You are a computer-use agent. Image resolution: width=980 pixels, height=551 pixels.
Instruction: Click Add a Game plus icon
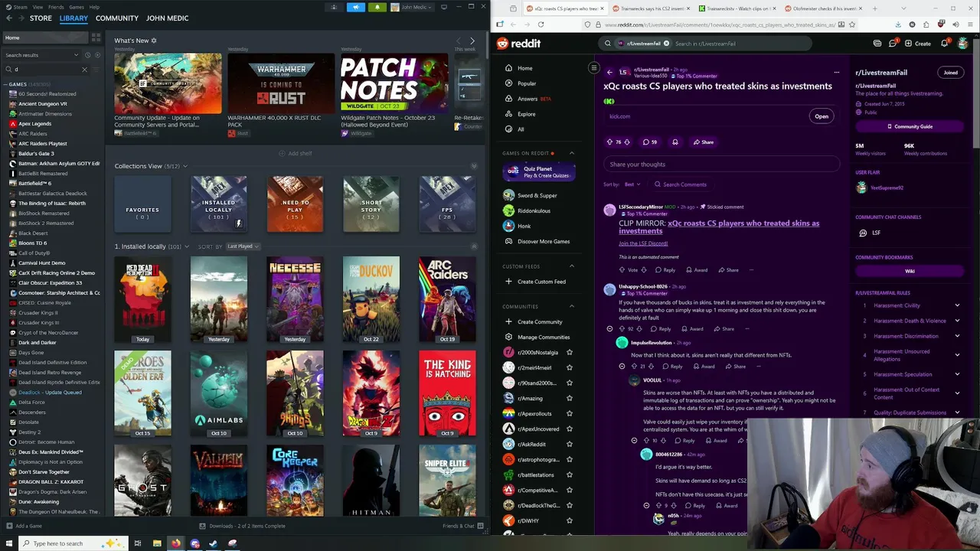point(8,526)
